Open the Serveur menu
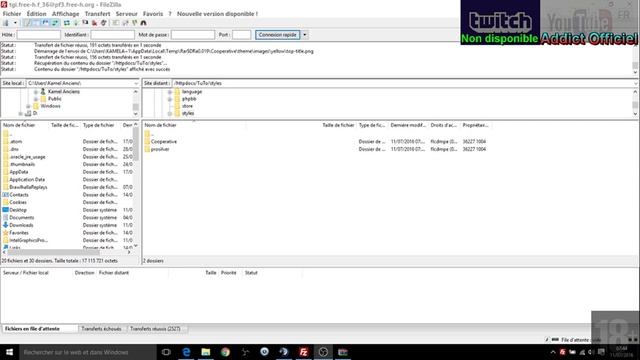This screenshot has height=360, width=640. coord(127,14)
